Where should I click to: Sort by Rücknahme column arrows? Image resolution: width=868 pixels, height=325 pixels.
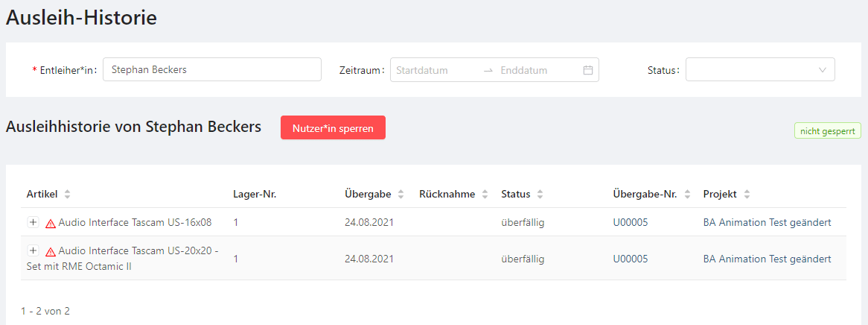click(x=485, y=195)
